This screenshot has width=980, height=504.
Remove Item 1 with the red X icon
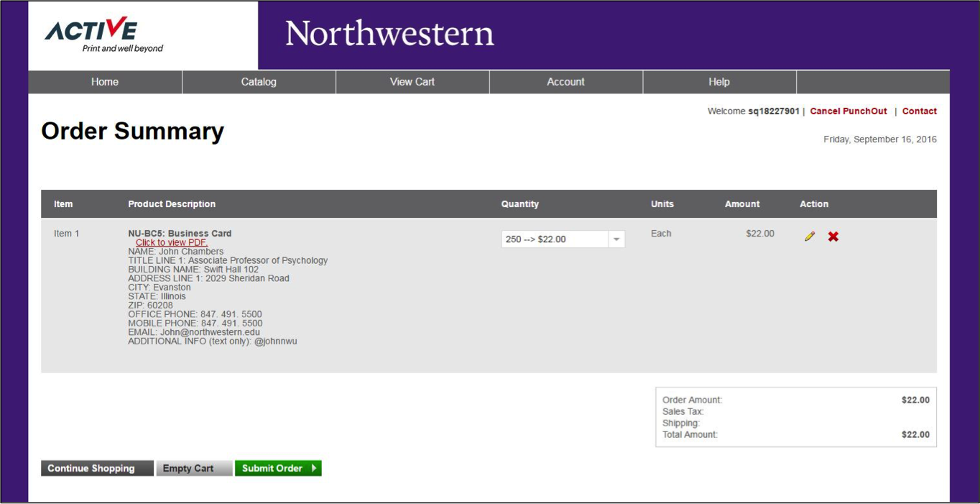[833, 237]
